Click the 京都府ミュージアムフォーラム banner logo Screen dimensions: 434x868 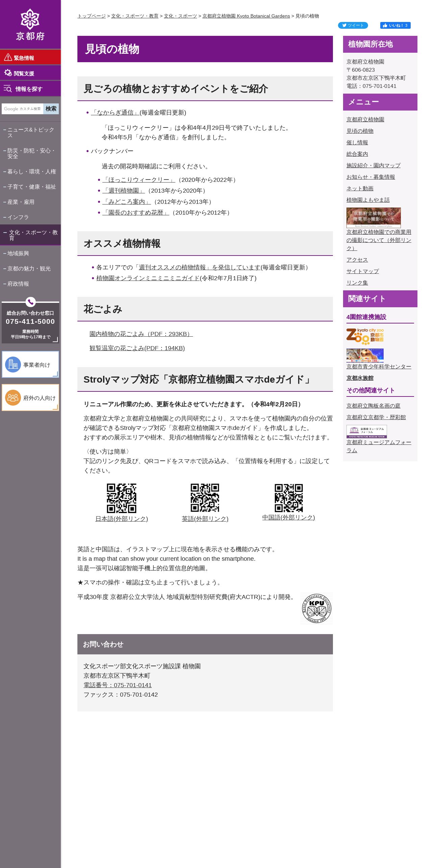[367, 432]
